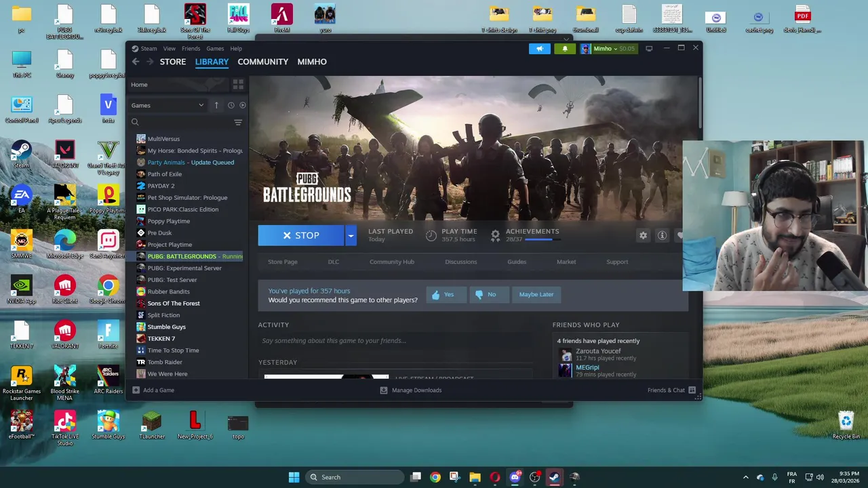Viewport: 868px width, 488px height.
Task: Click the sort arrow next to Games dropdown
Action: (216, 105)
